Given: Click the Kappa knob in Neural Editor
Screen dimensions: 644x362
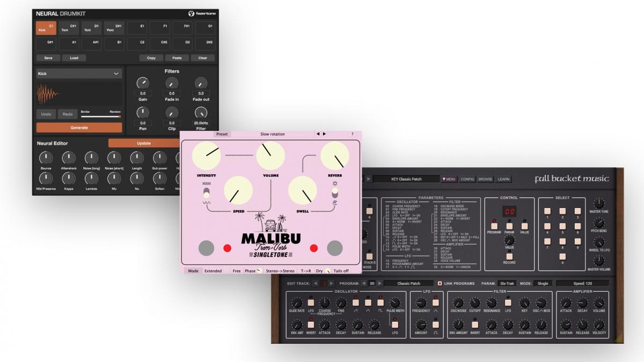Looking at the screenshot, I should [x=69, y=179].
